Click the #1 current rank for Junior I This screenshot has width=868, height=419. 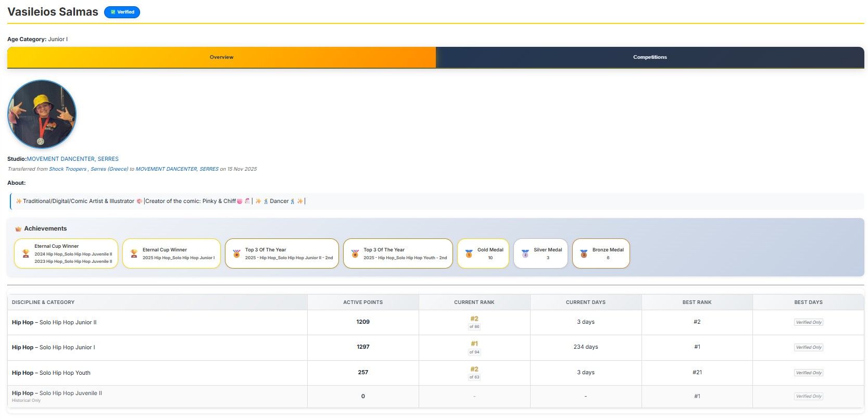point(474,344)
